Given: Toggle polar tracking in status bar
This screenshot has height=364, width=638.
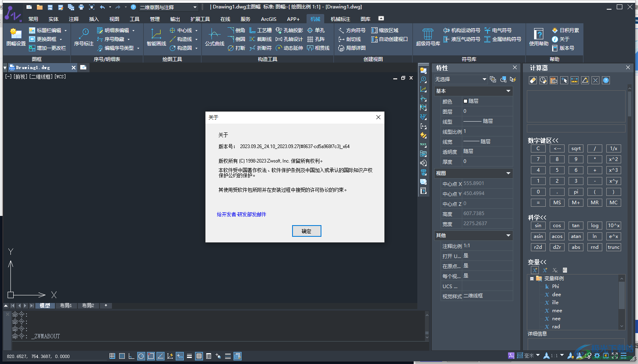Looking at the screenshot, I should (x=141, y=356).
